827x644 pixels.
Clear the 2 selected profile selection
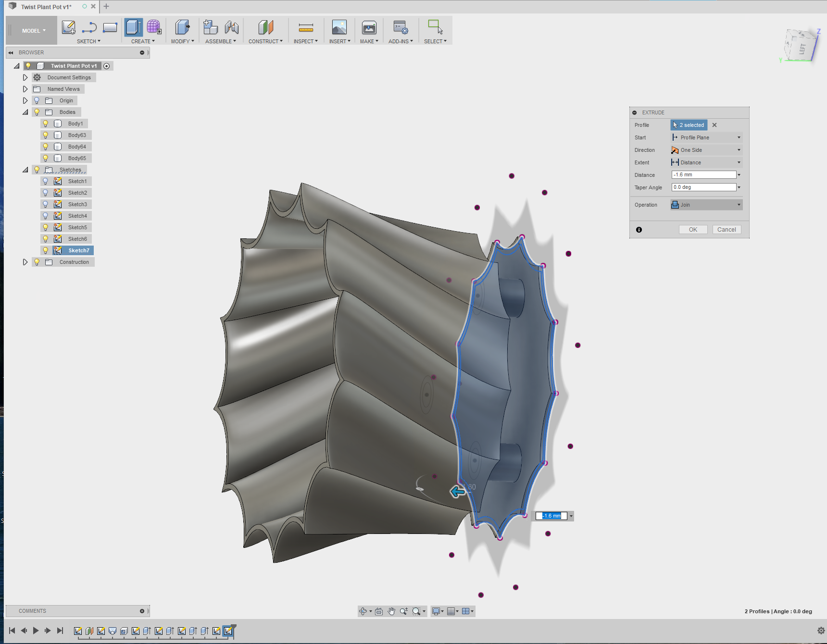coord(714,125)
